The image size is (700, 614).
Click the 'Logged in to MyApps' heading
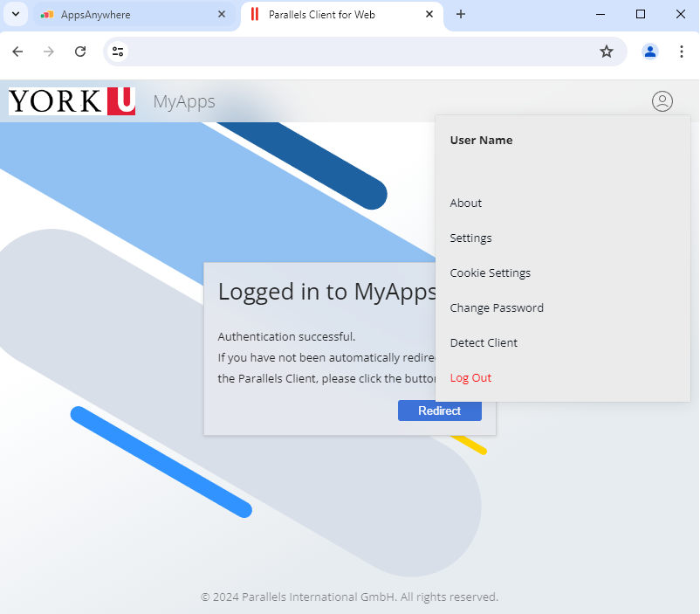tap(327, 292)
